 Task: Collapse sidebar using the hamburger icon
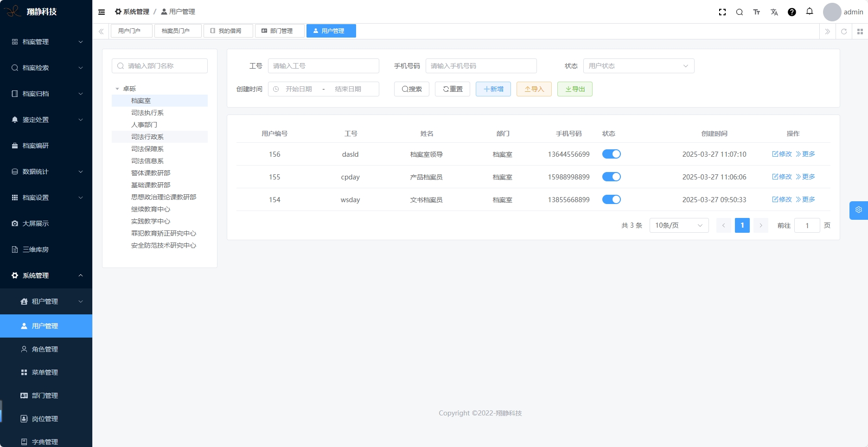coord(102,12)
